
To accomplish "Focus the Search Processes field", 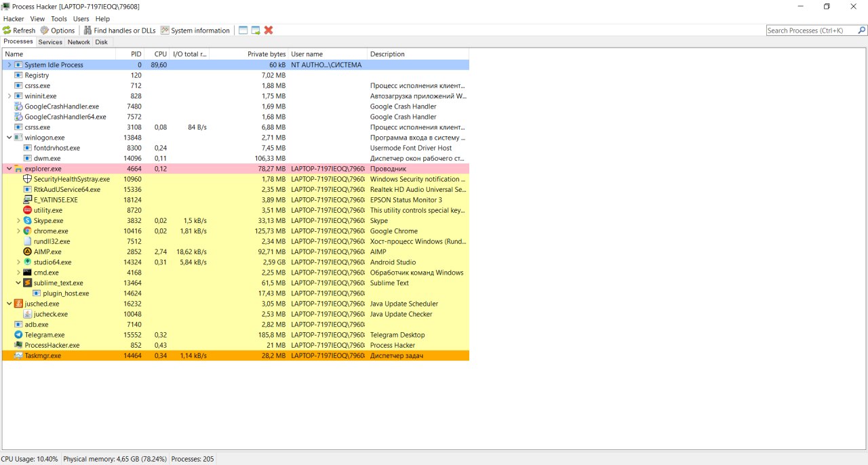I will click(811, 31).
